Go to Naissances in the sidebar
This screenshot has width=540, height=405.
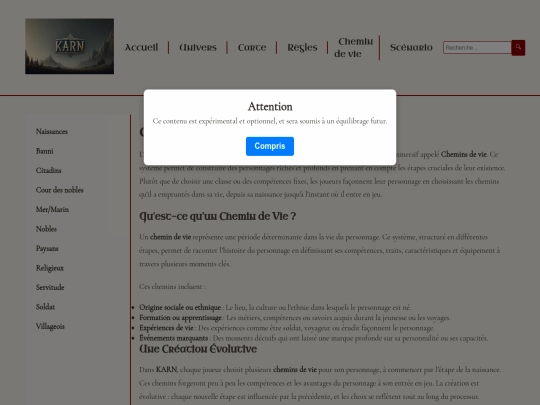click(x=52, y=132)
